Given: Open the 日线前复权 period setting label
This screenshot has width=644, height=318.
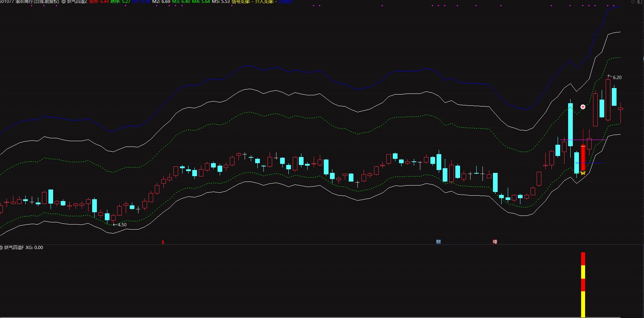Looking at the screenshot, I should tap(46, 1).
